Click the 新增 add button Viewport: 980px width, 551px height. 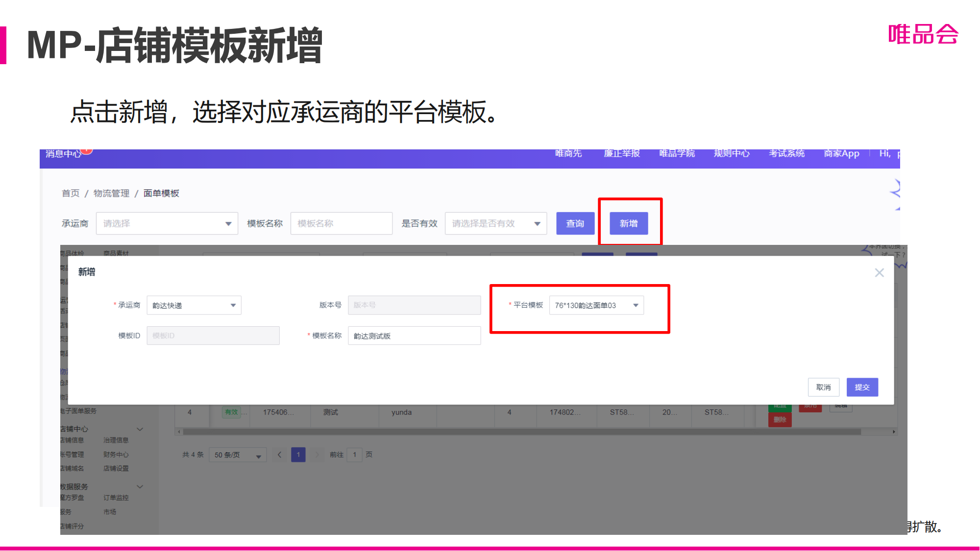click(x=629, y=223)
